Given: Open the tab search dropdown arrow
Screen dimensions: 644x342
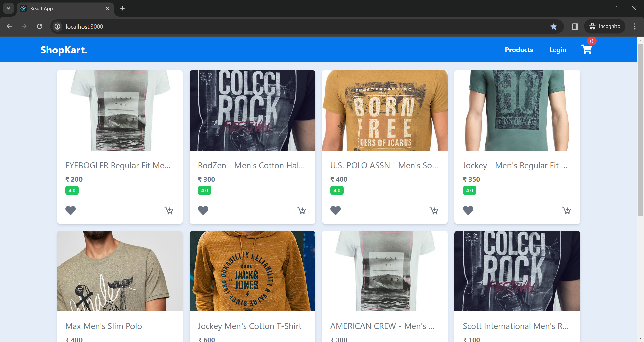Looking at the screenshot, I should (8, 8).
